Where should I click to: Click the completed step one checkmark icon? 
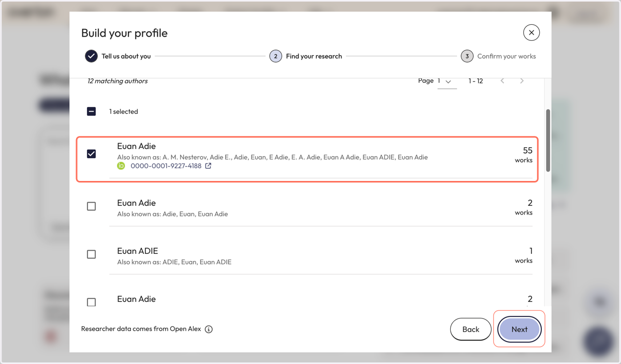(x=91, y=56)
